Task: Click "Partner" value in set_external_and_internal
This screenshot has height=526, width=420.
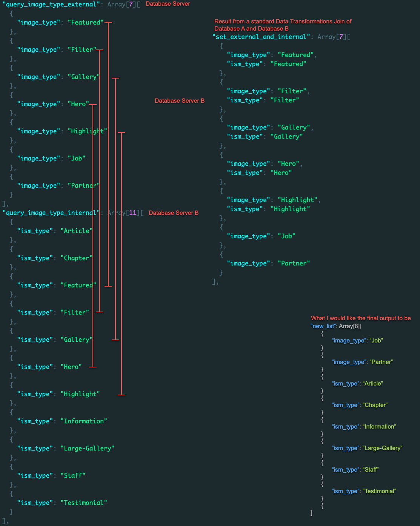Action: (294, 264)
